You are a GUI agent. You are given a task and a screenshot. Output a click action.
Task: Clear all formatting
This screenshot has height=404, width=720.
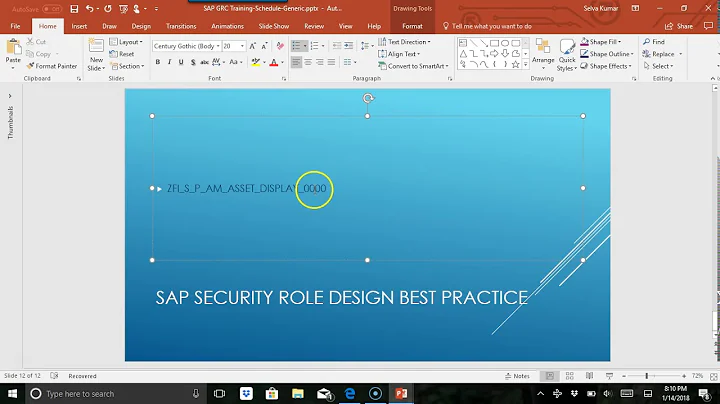(280, 46)
